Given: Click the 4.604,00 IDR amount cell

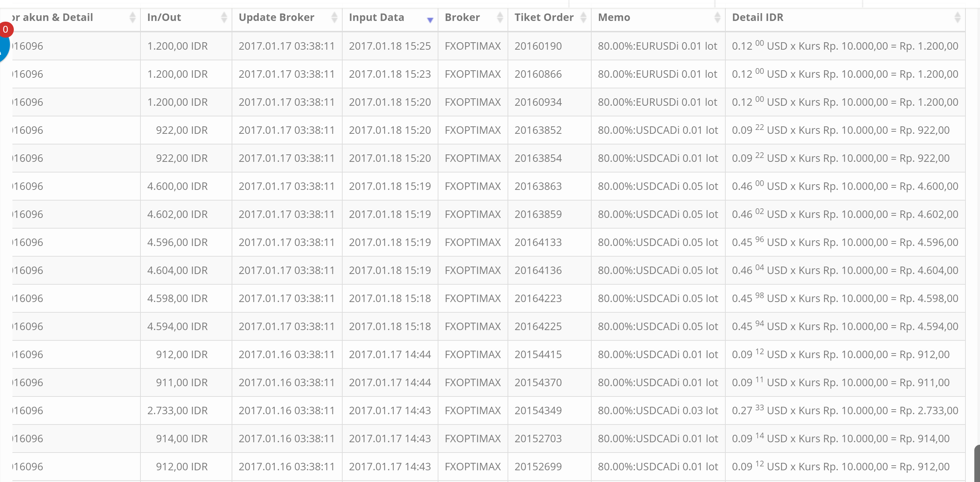Looking at the screenshot, I should [187, 270].
